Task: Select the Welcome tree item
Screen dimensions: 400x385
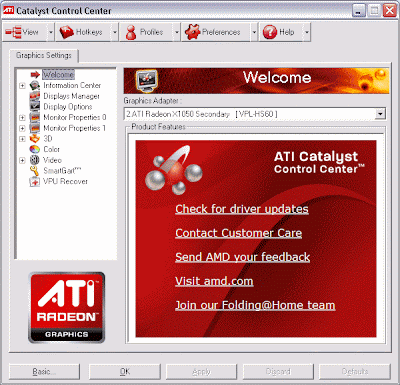Action: click(58, 75)
